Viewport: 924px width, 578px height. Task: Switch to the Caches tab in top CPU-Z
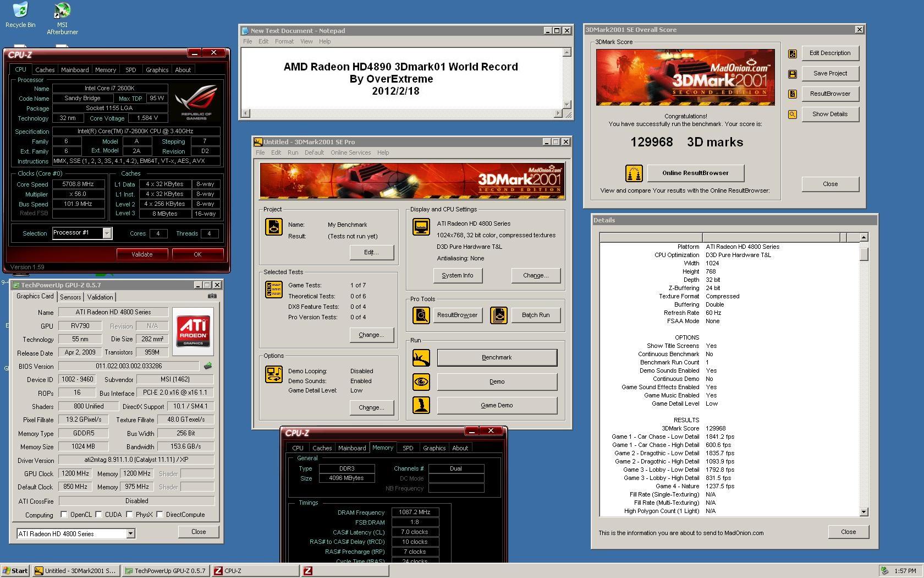[x=45, y=70]
